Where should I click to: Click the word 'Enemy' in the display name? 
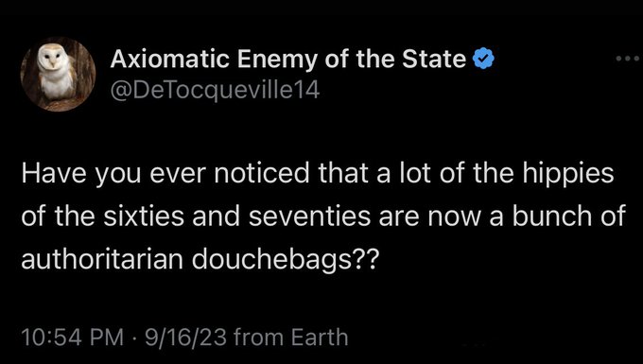tap(278, 60)
